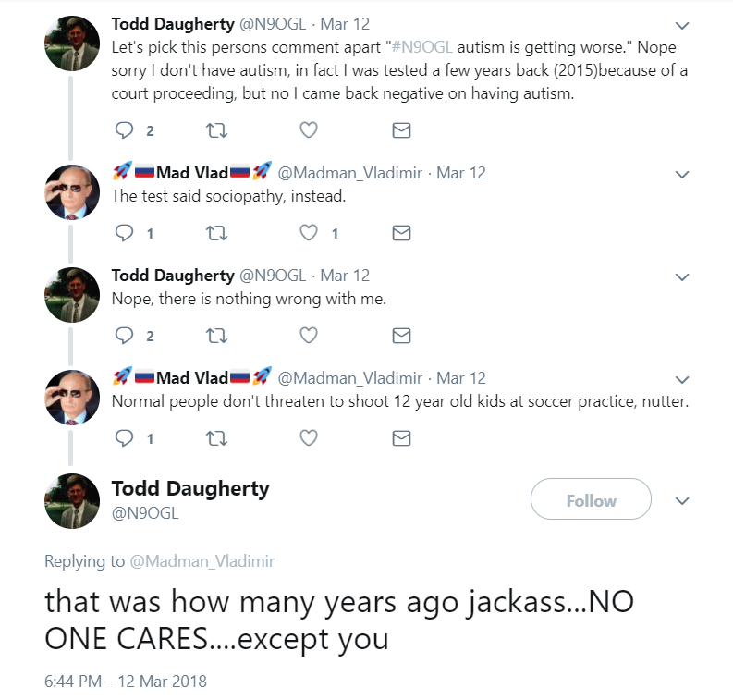Like the 'nothing wrong with me' tweet

click(309, 336)
